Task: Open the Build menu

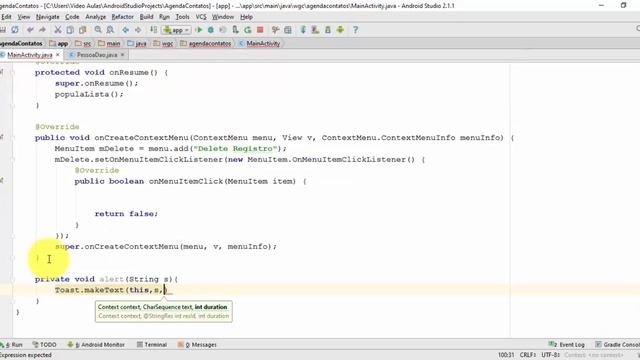Action: coord(147,17)
